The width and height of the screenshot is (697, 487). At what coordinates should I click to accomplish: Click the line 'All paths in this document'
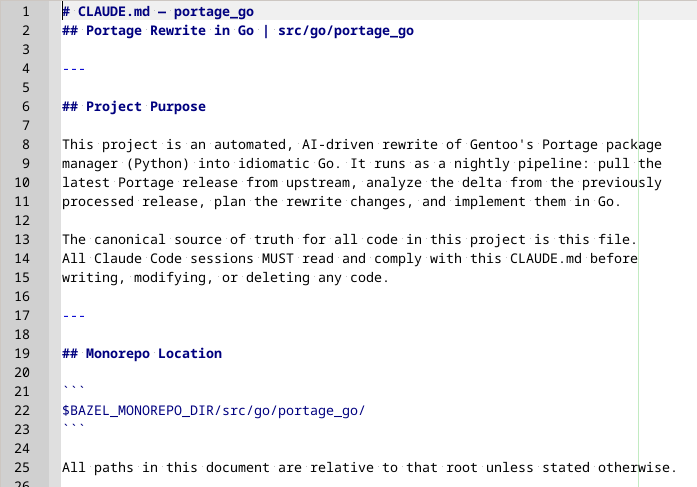(x=369, y=468)
